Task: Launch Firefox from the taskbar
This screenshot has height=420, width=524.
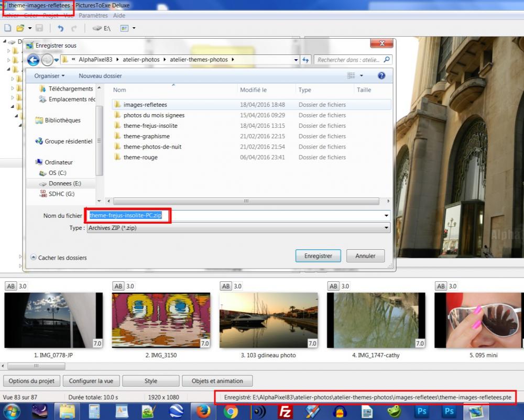Action: pyautogui.click(x=203, y=411)
